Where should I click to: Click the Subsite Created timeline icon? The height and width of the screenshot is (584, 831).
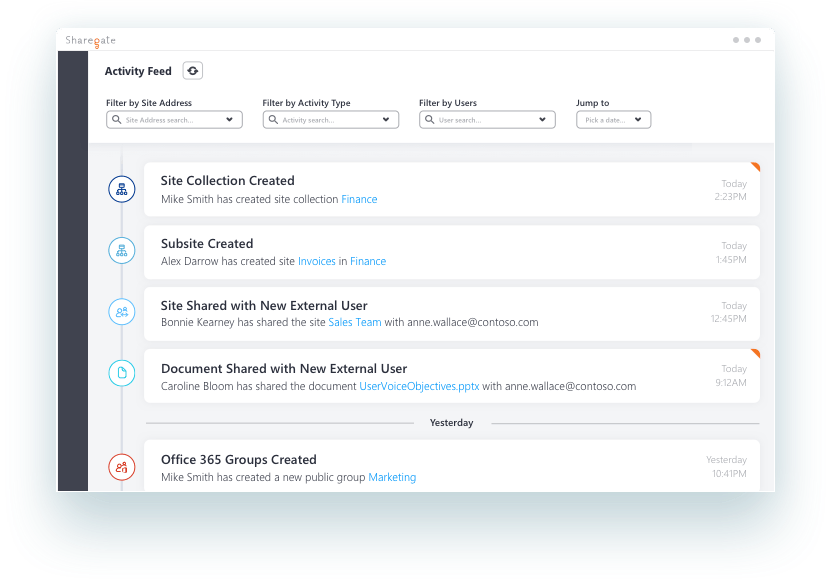(x=122, y=251)
